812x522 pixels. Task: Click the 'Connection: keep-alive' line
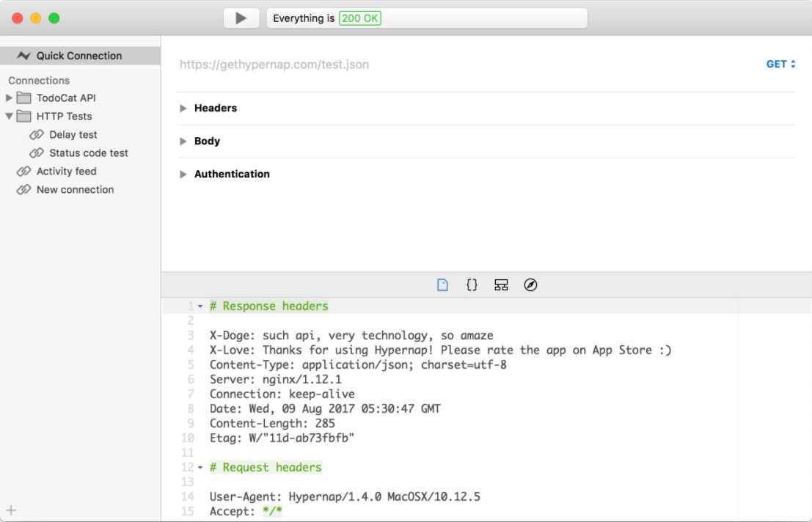(x=282, y=394)
